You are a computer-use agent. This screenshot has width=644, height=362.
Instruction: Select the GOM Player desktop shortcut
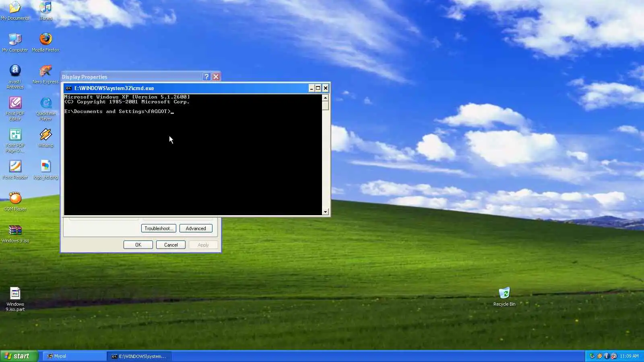pyautogui.click(x=15, y=201)
